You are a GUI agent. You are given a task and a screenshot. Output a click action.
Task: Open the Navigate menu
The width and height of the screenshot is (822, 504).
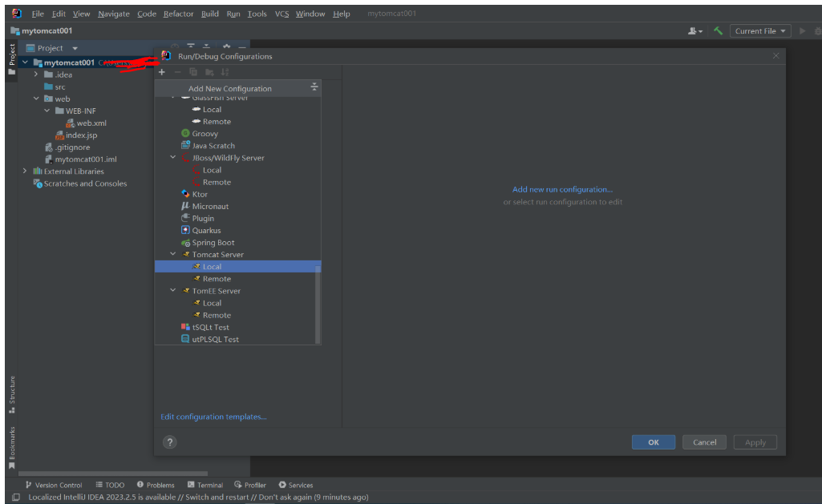[x=113, y=14]
